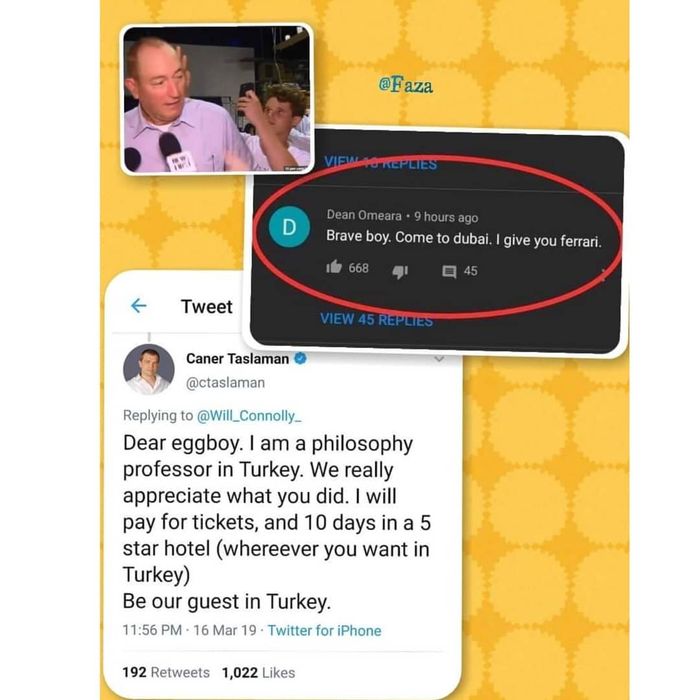Click the @ctaslaman handle

(x=225, y=383)
